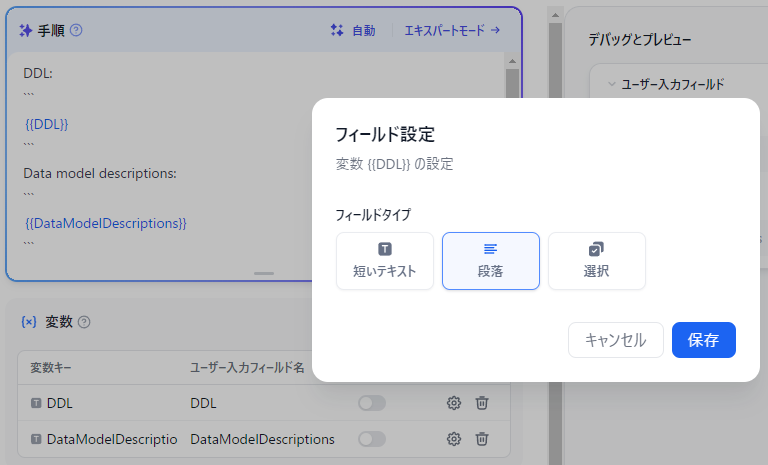Click the ユーザー入力フィールド名 column header
Image resolution: width=768 pixels, height=465 pixels.
(247, 367)
